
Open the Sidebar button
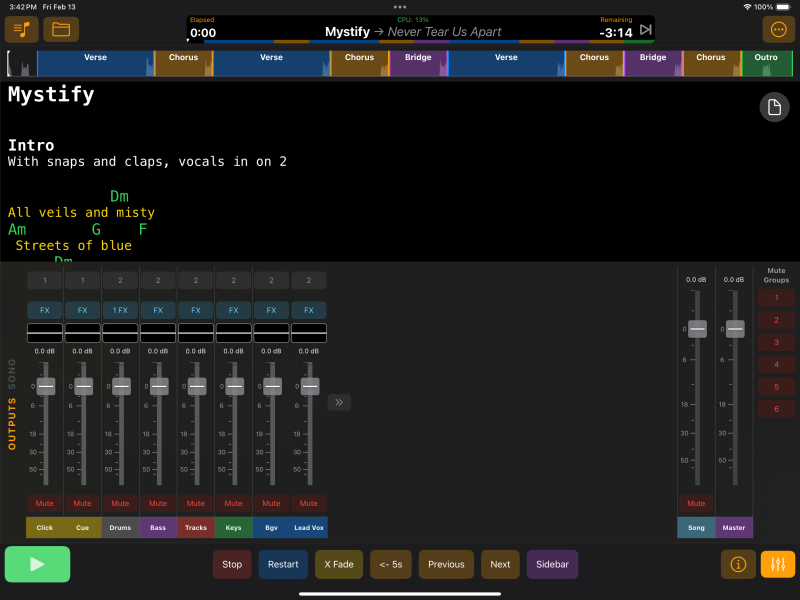pos(552,564)
